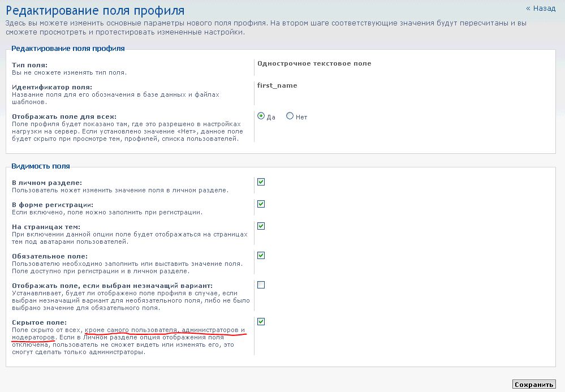
Task: Click the «Идентификатор поля:» label
Action: click(x=52, y=87)
